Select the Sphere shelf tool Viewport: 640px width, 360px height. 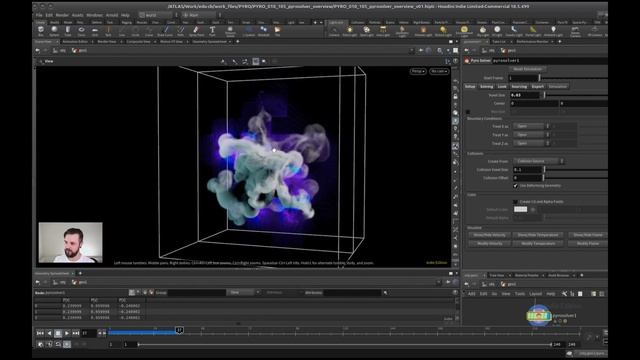[x=54, y=31]
